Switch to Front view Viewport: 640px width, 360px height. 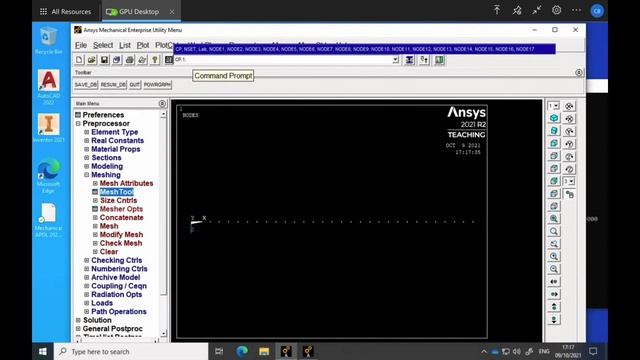pos(554,143)
